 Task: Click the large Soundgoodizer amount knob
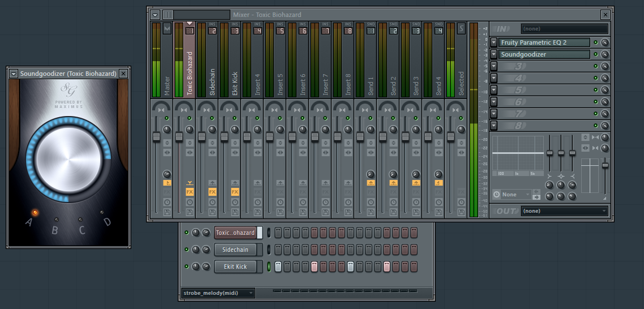68,160
